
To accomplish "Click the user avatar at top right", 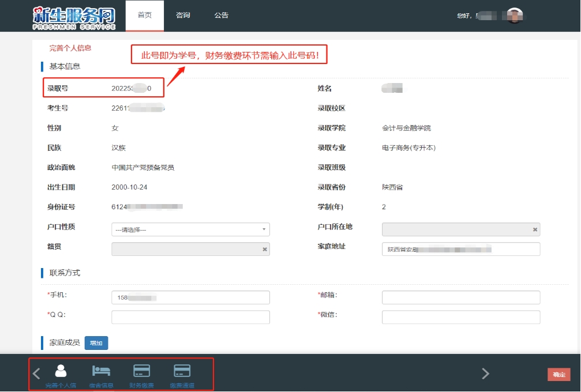I will pyautogui.click(x=515, y=16).
